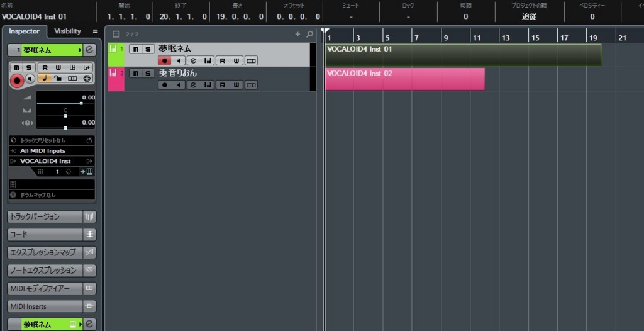Click input transformer icon in inspector
Screen dimensions: 644x331
[x=86, y=67]
